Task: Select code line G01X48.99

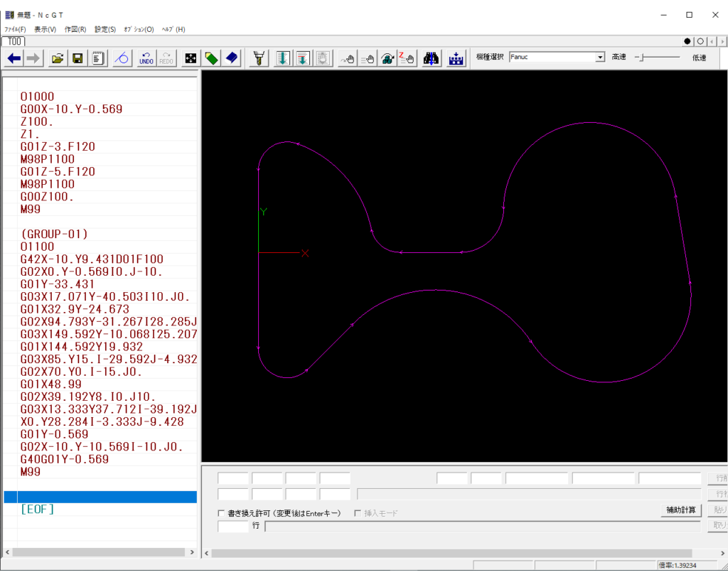Action: pos(50,384)
